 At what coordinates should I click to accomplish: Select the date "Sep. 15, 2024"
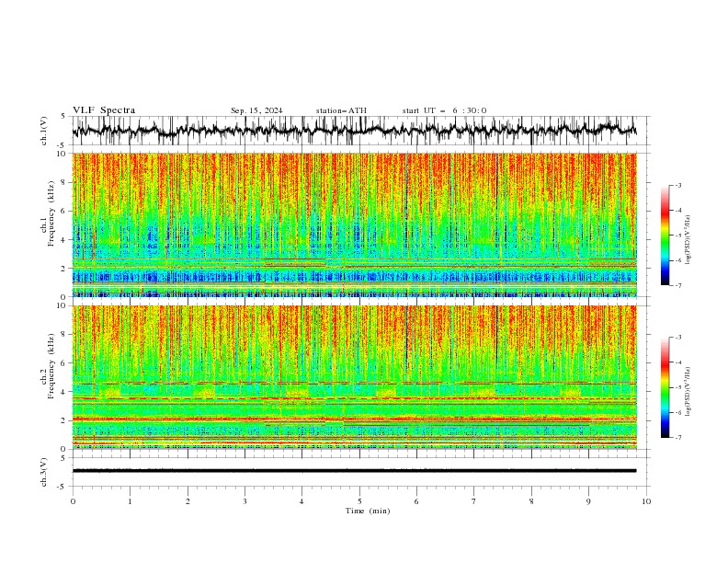[x=256, y=110]
